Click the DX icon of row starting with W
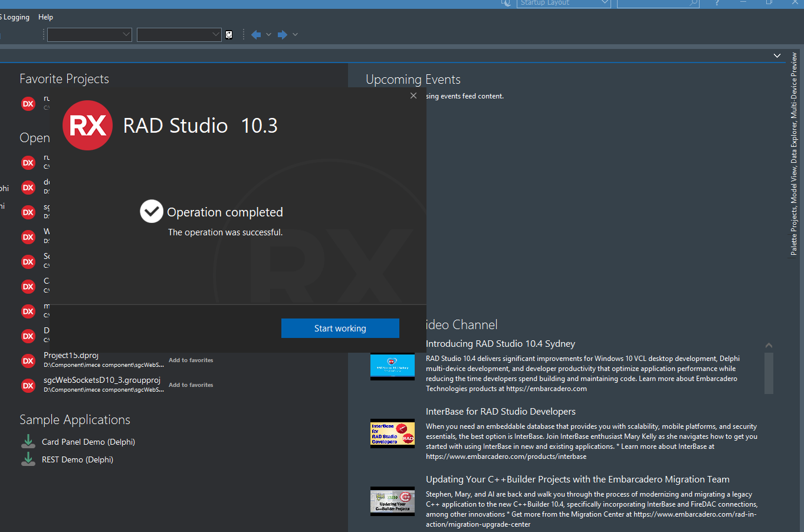 28,237
